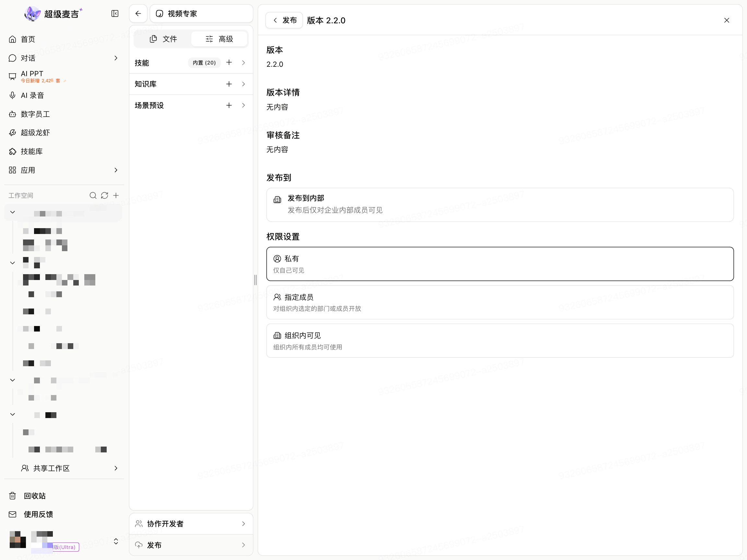The image size is (747, 560).
Task: Add a new workspace with plus icon
Action: tap(116, 195)
